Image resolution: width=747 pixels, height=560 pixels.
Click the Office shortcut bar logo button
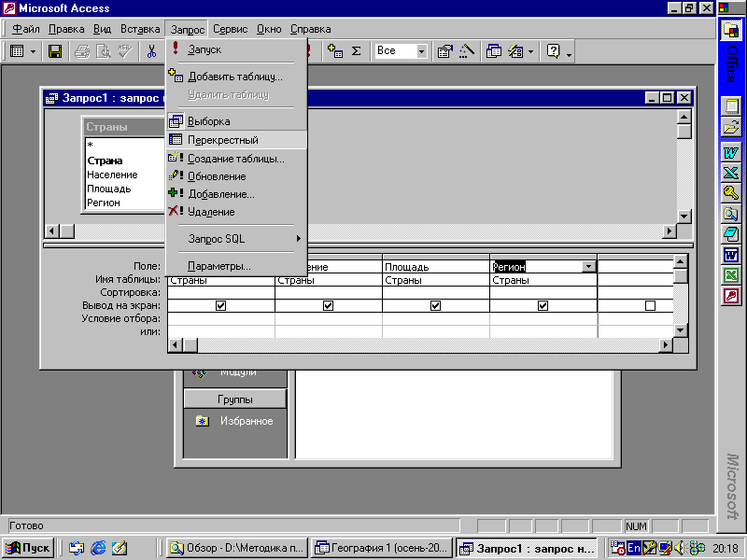tap(731, 30)
